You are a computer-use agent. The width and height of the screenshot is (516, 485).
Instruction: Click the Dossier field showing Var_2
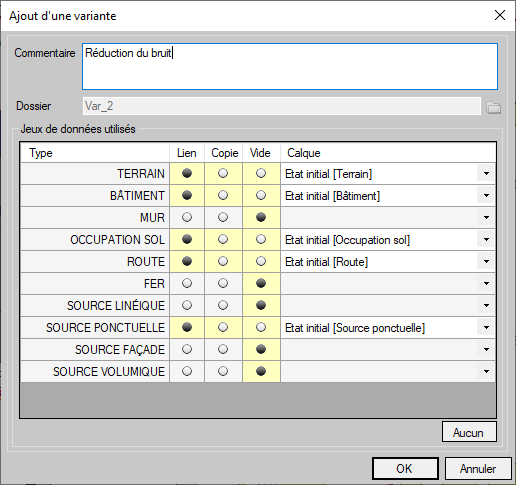tap(282, 106)
